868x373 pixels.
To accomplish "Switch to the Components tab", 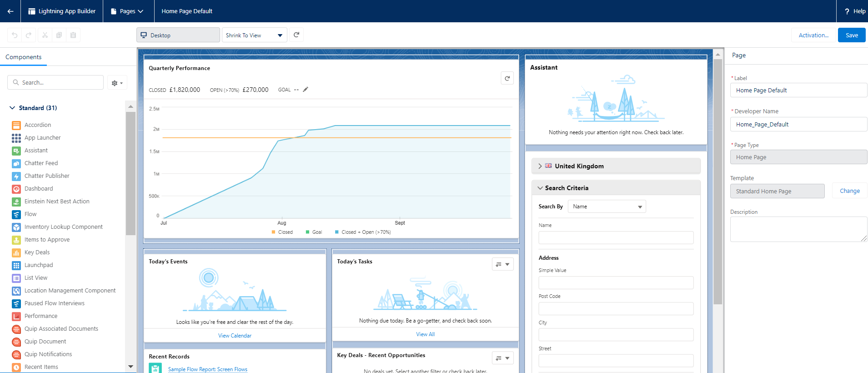I will [x=23, y=57].
